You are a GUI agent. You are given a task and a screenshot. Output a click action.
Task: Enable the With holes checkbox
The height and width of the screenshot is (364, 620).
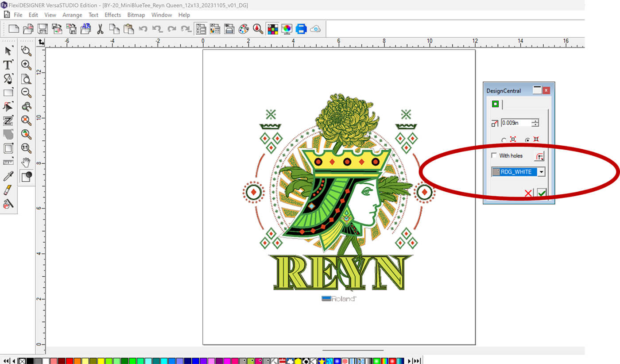(494, 156)
